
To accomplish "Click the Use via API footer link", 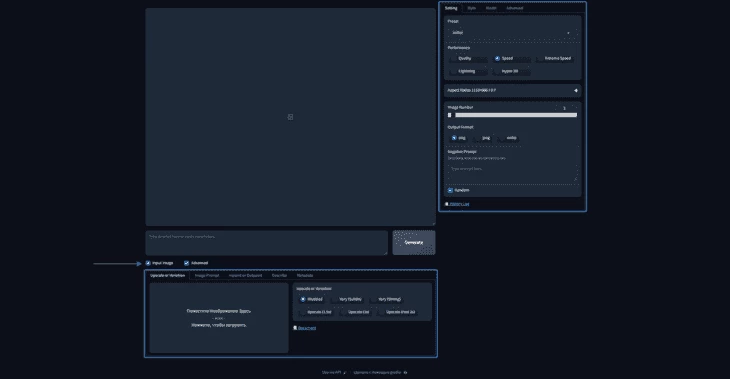I will (333, 372).
